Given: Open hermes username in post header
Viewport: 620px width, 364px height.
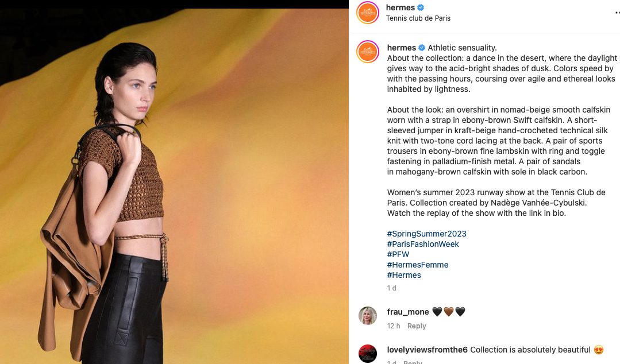Looking at the screenshot, I should (400, 7).
